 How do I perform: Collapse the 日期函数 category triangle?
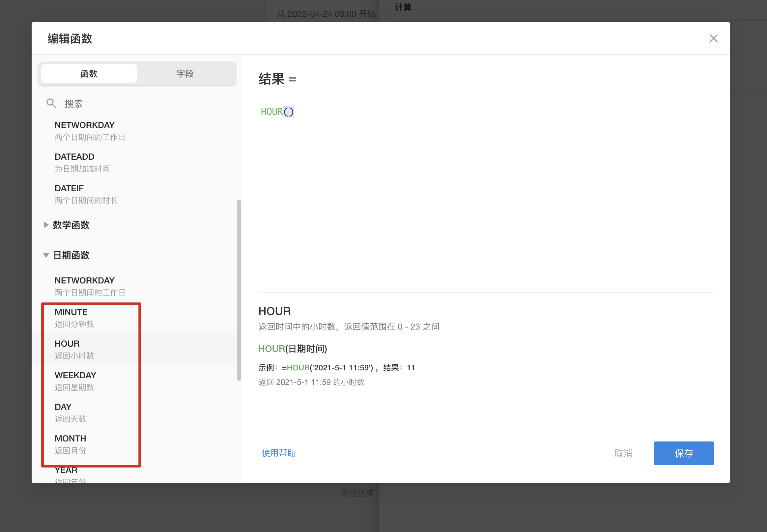pyautogui.click(x=46, y=255)
